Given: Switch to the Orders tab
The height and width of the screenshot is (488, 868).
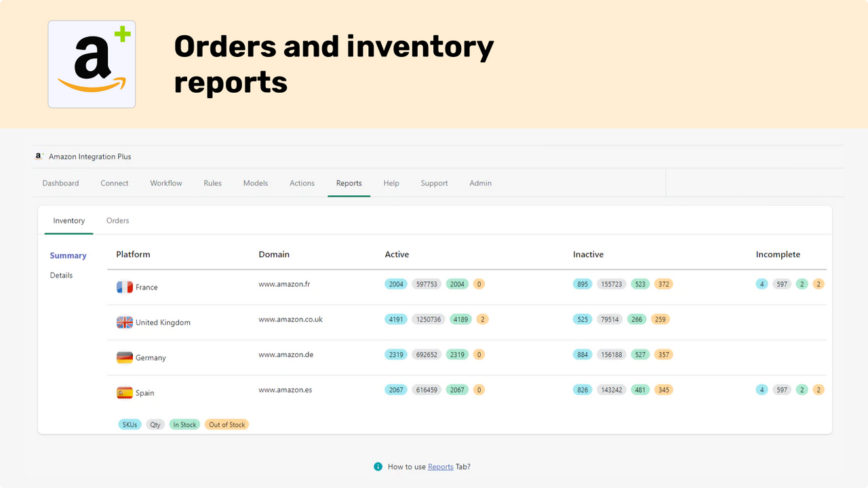Looking at the screenshot, I should [x=117, y=220].
